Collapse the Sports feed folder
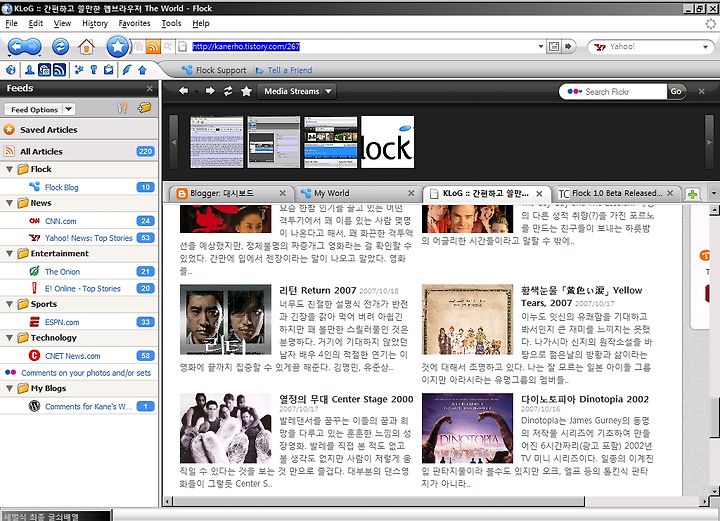 coord(9,304)
